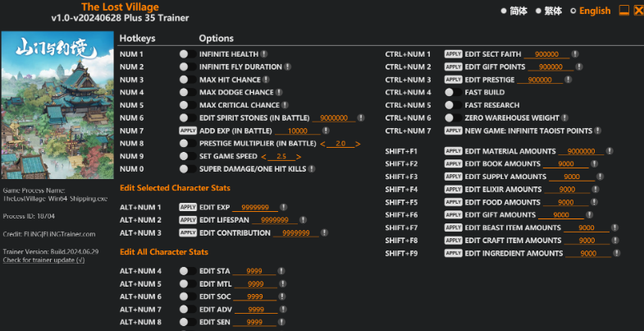644x331 pixels.
Task: Click the info icon beside Edit STA
Action: (x=281, y=270)
